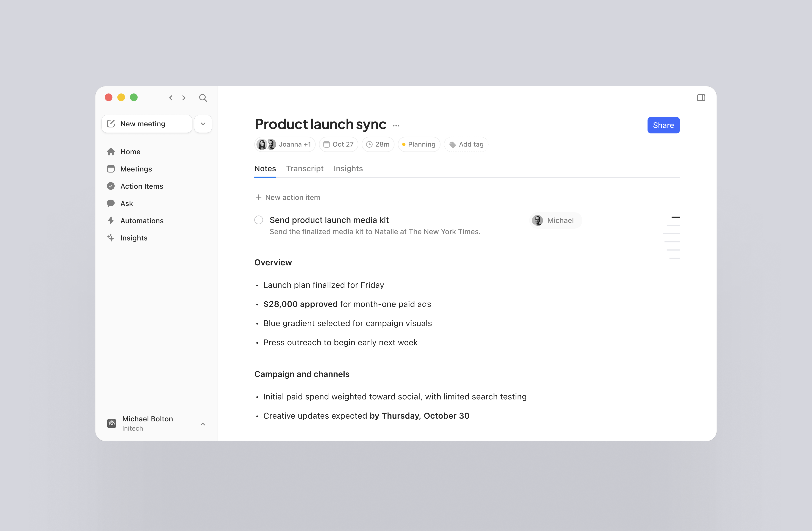812x531 pixels.
Task: Click the Michael assignee chip
Action: pyautogui.click(x=555, y=220)
